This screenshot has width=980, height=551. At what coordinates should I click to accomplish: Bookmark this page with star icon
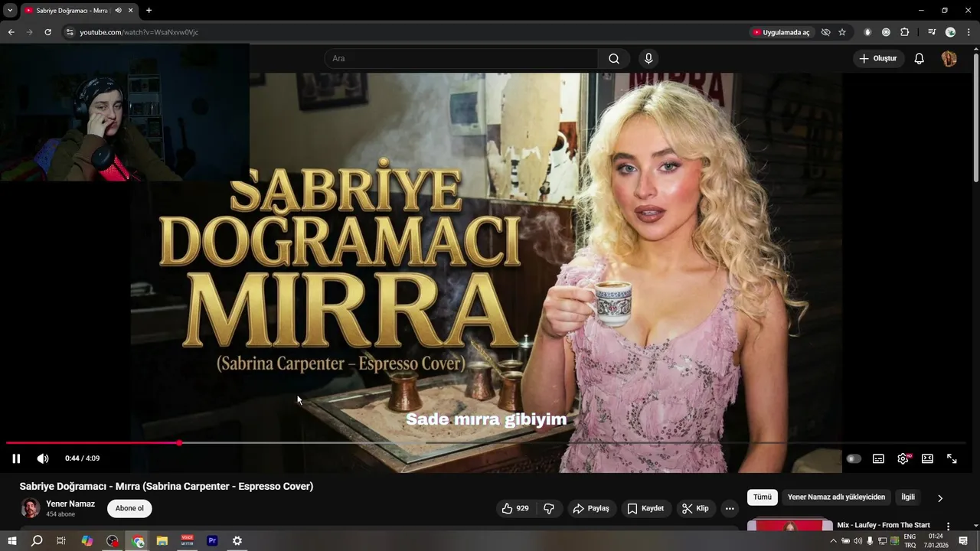[x=842, y=32]
